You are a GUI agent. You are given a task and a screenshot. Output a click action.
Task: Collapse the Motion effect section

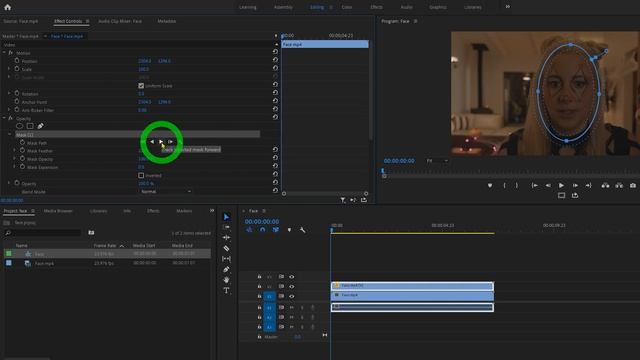pyautogui.click(x=4, y=53)
